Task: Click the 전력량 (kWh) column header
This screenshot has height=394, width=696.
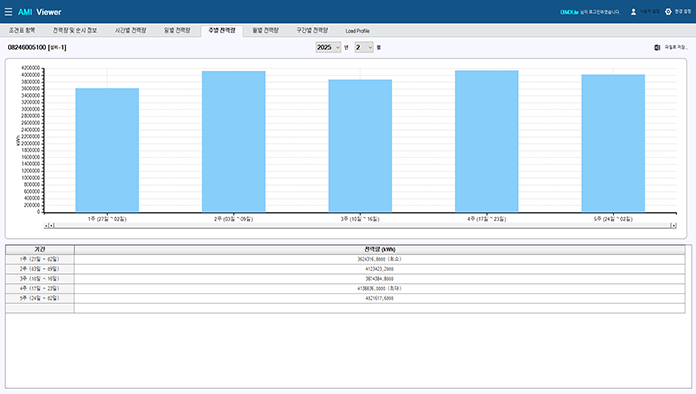Action: pyautogui.click(x=380, y=249)
